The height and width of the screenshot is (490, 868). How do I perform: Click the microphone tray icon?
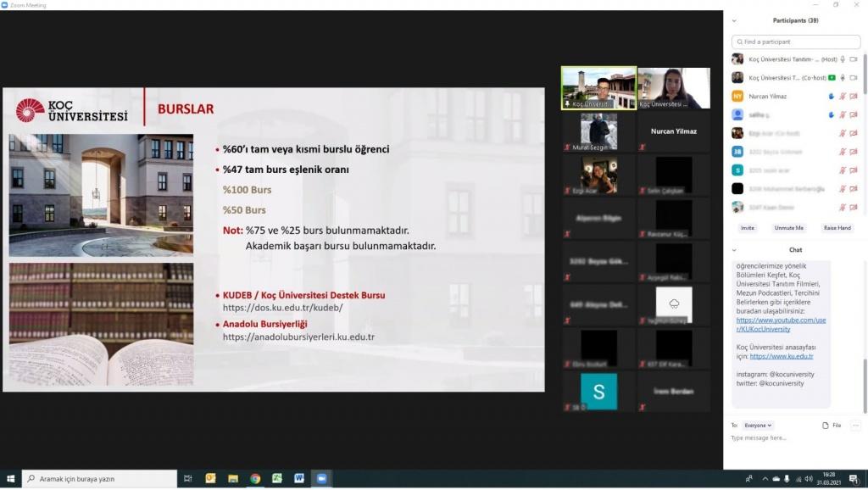click(787, 479)
